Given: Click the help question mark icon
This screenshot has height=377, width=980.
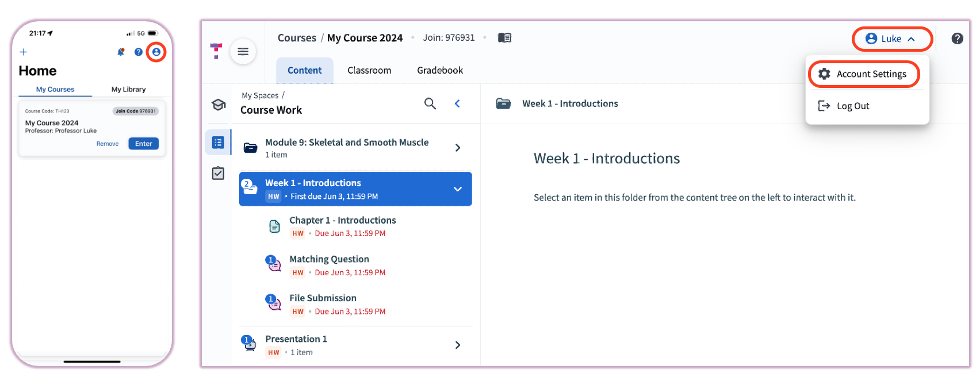Looking at the screenshot, I should (958, 38).
